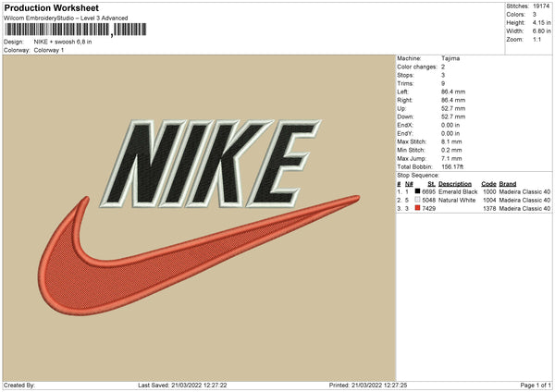Viewport: 555px width, 392px height.
Task: Click the 'Left:' label
Action: (x=402, y=92)
